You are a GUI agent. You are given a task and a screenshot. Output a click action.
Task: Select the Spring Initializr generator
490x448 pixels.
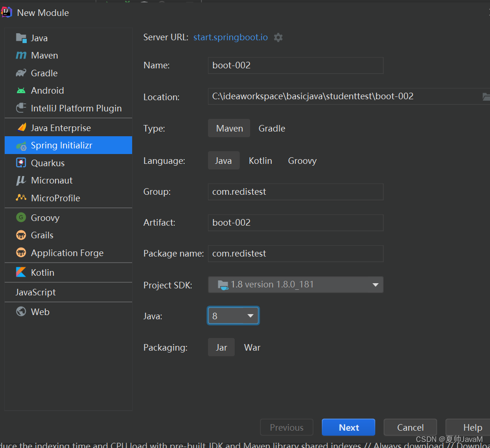tap(61, 145)
